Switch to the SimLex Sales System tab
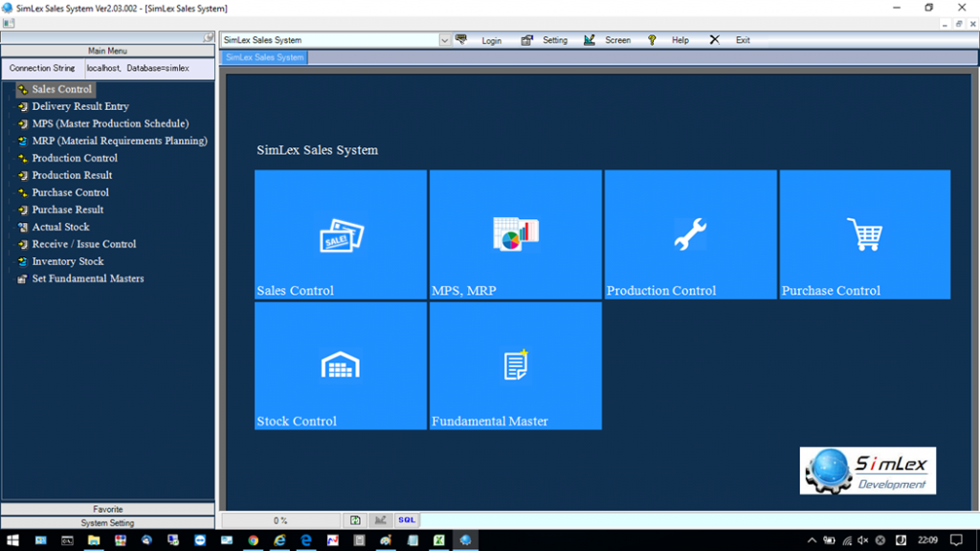Viewport: 980px width, 551px height. click(x=264, y=57)
